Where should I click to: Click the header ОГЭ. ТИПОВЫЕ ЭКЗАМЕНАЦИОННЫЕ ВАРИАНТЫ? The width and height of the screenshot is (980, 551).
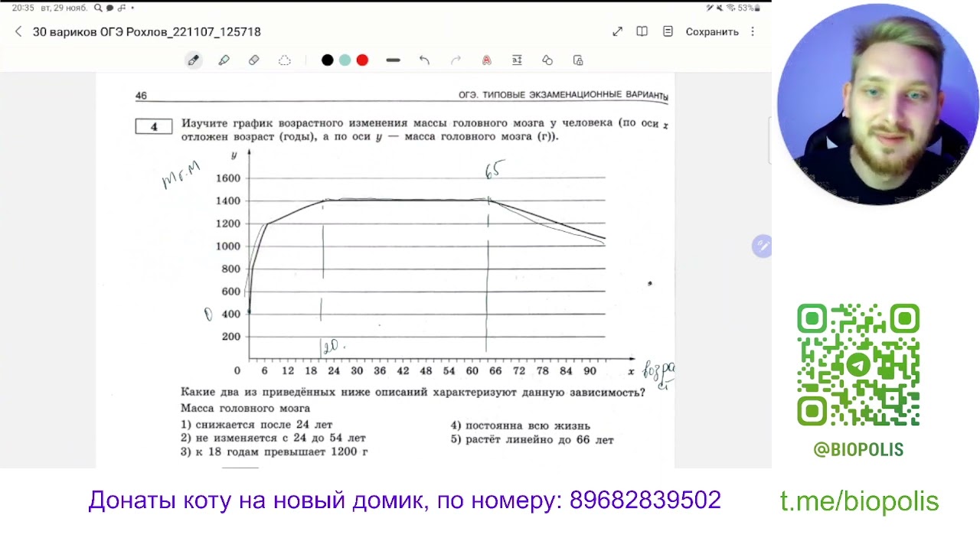tap(563, 96)
